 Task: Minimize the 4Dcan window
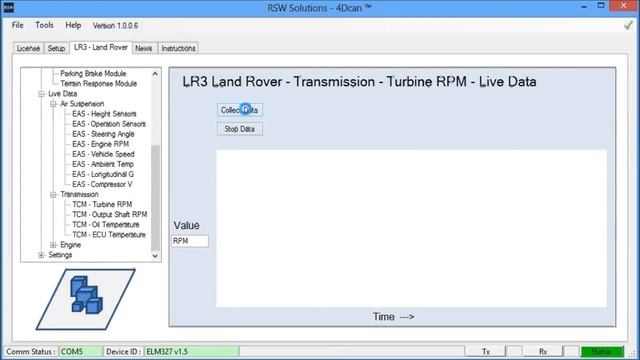(584, 7)
